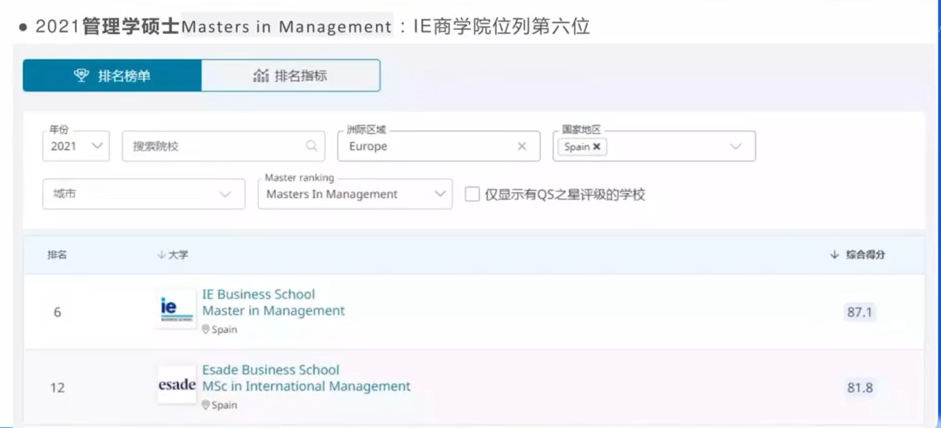Click the search magnifier icon
This screenshot has width=941, height=428.
(311, 146)
